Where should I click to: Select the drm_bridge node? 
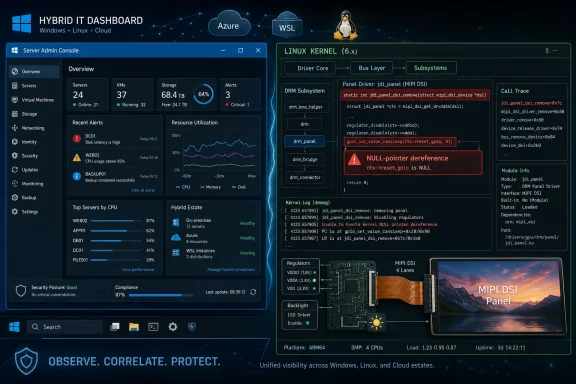(305, 159)
